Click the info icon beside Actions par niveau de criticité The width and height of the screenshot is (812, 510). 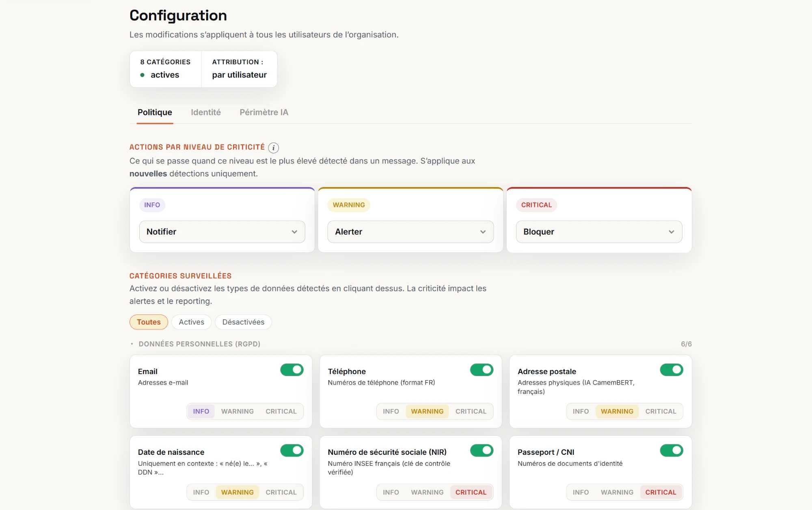274,148
